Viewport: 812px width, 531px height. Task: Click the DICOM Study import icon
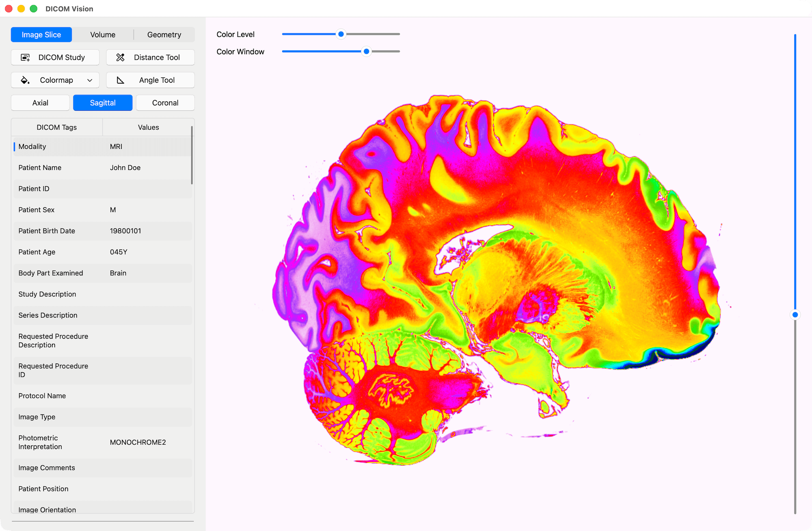click(x=25, y=57)
